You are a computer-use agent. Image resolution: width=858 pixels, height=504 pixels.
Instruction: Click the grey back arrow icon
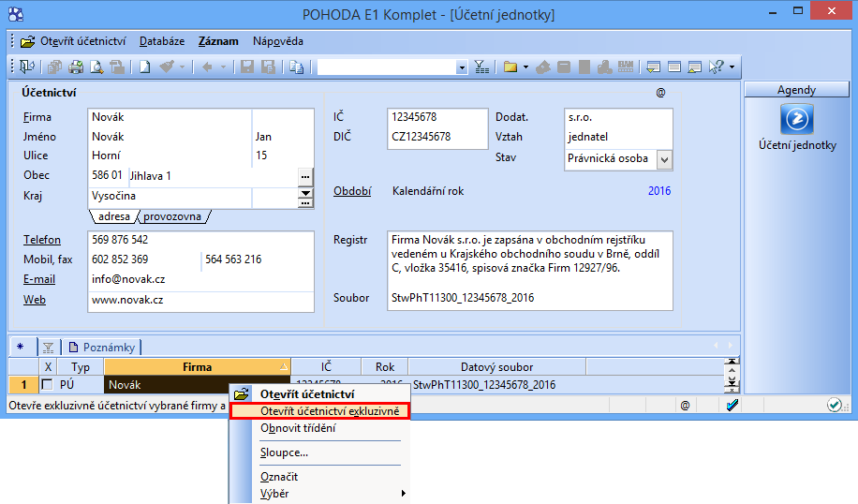[207, 67]
